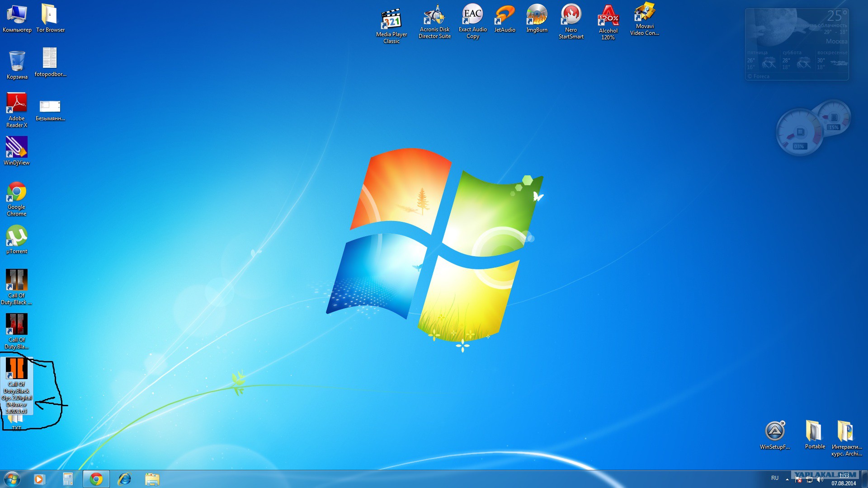Select the Portable folder
868x488 pixels.
[x=815, y=435]
